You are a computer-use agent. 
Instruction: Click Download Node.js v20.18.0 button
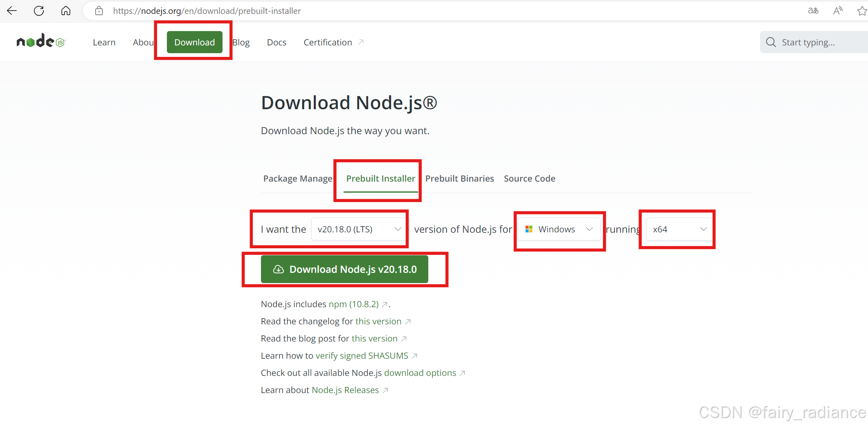coord(344,269)
